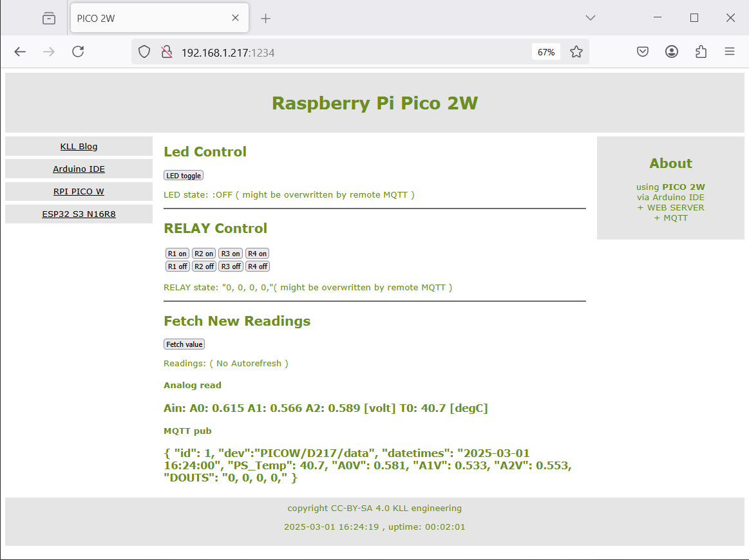Click the LED state status text
749x560 pixels.
289,195
